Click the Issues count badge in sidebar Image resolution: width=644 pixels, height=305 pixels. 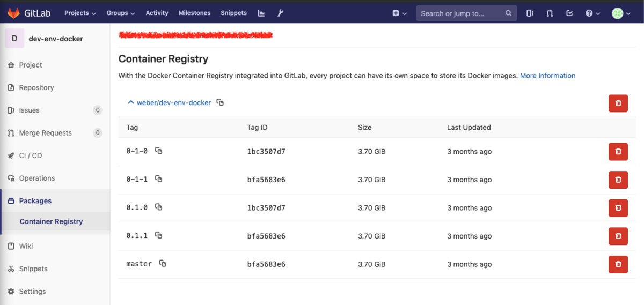tap(98, 110)
